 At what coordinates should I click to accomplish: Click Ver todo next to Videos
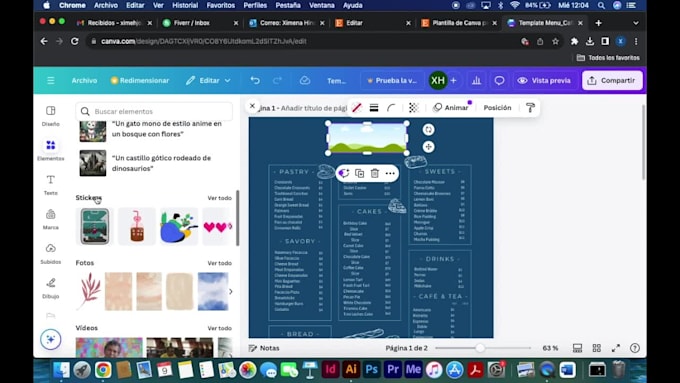tap(219, 328)
